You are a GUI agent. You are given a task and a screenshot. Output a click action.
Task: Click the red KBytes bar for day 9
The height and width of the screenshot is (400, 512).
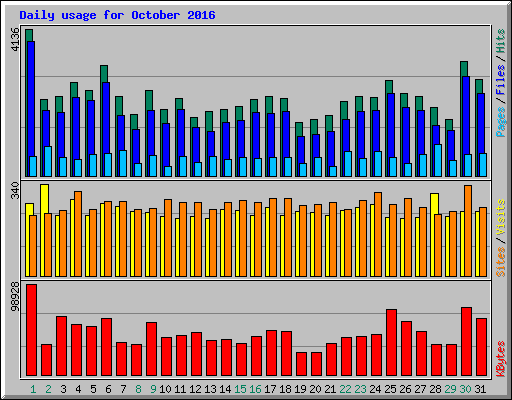pyautogui.click(x=151, y=349)
